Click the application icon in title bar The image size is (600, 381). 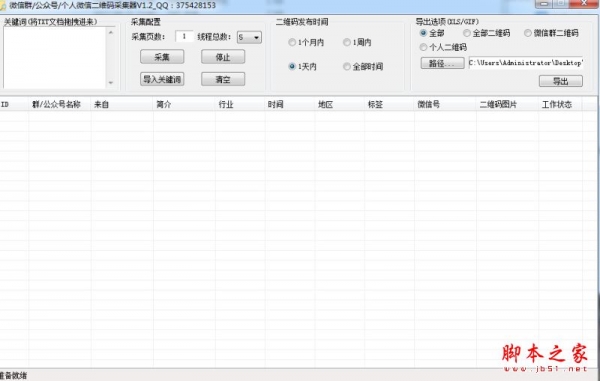[x=2, y=5]
